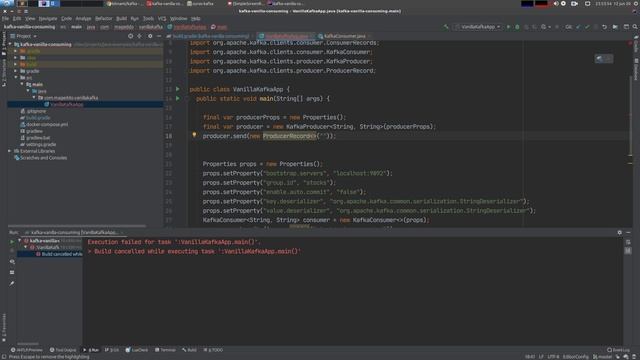Expand External Libraries in the project tree

tap(10, 151)
